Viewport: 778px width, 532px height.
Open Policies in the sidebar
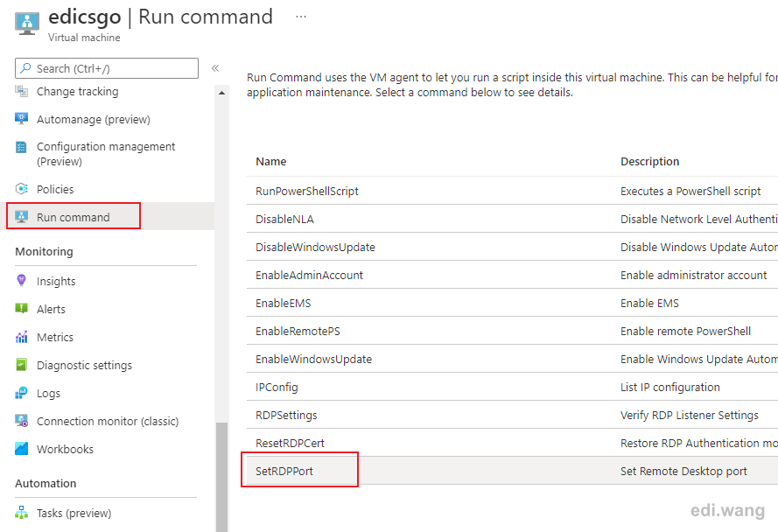(55, 189)
